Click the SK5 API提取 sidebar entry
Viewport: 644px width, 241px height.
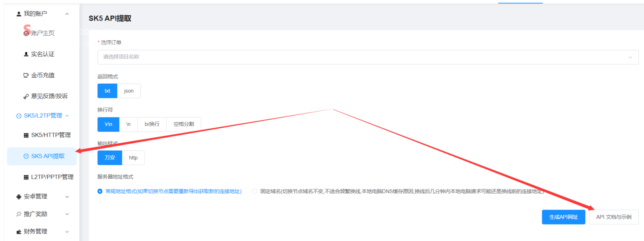[42, 156]
